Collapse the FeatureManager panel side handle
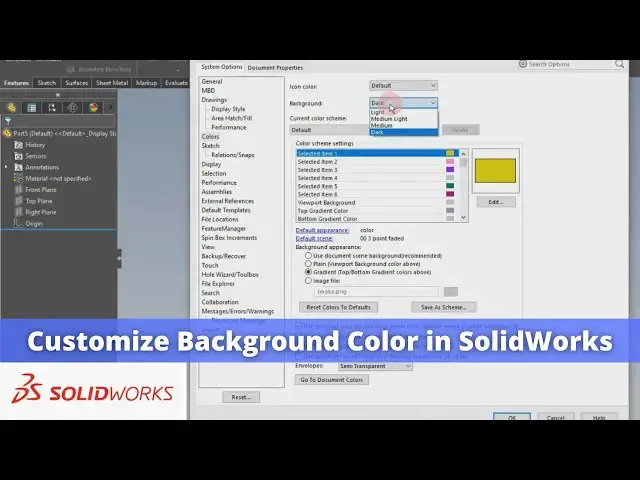Image resolution: width=640 pixels, height=480 pixels. tap(119, 258)
